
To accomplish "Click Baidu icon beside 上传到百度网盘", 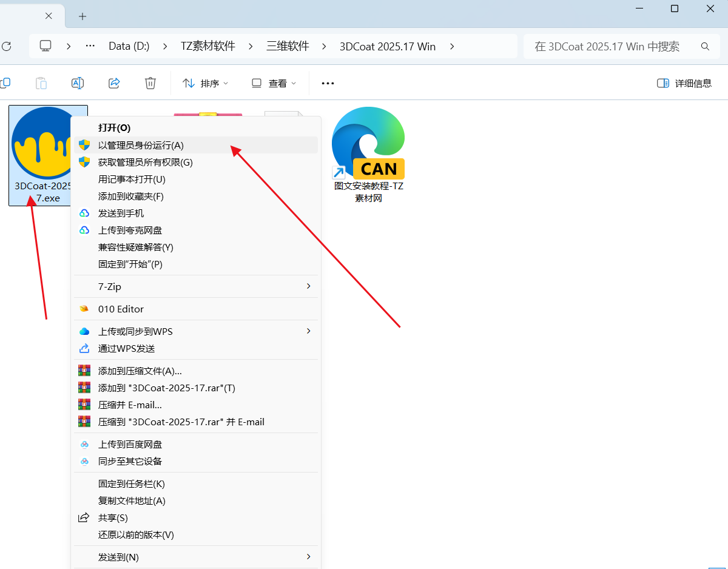I will [85, 444].
